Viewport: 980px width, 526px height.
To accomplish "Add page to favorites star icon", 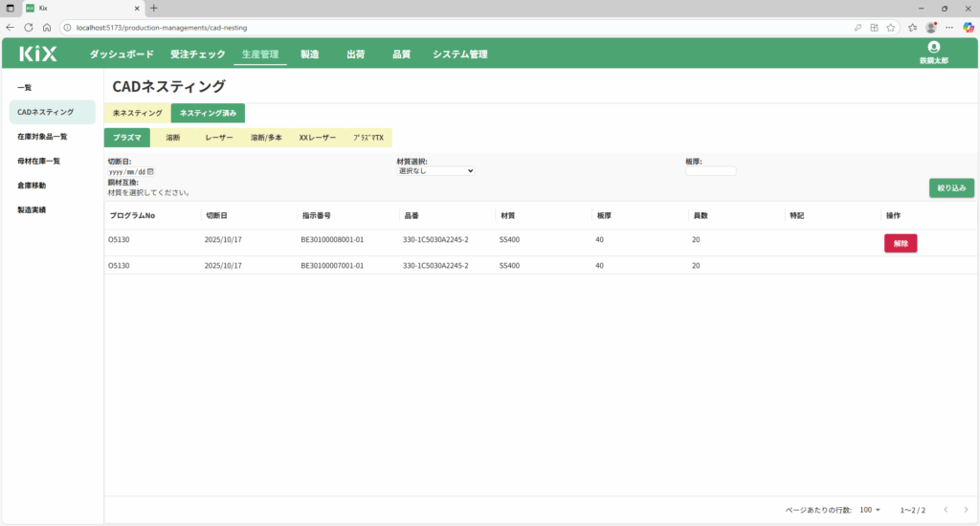I will coord(890,27).
